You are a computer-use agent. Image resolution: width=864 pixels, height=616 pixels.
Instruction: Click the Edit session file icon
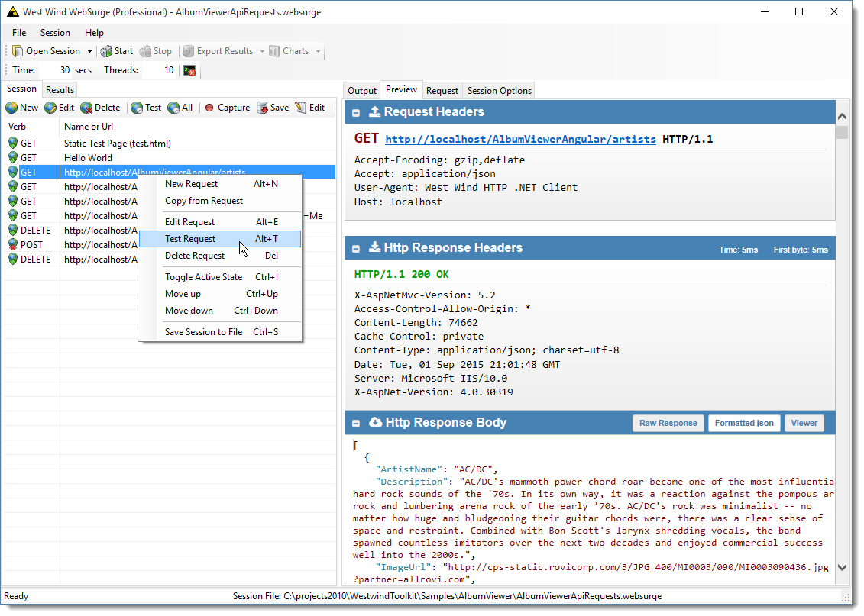click(x=301, y=108)
